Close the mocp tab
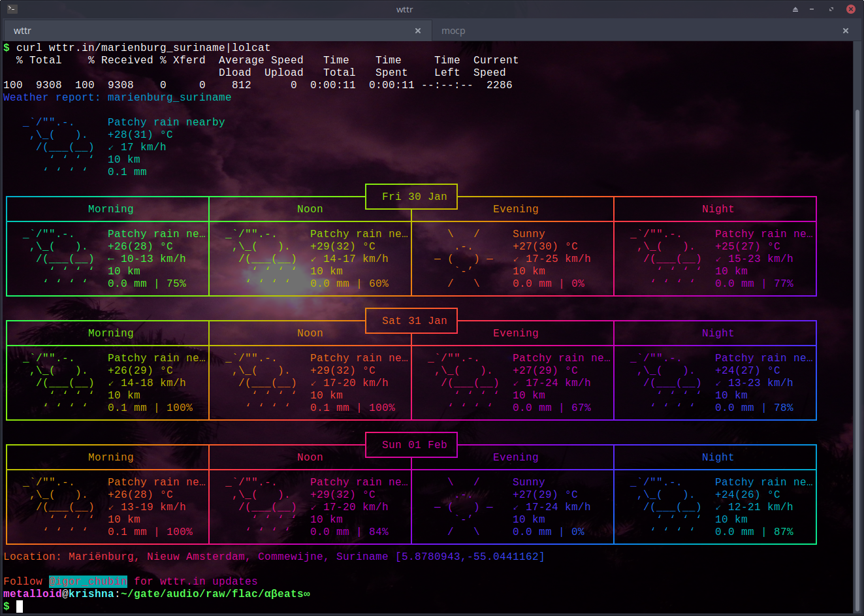Image resolution: width=864 pixels, height=616 pixels. pyautogui.click(x=845, y=31)
